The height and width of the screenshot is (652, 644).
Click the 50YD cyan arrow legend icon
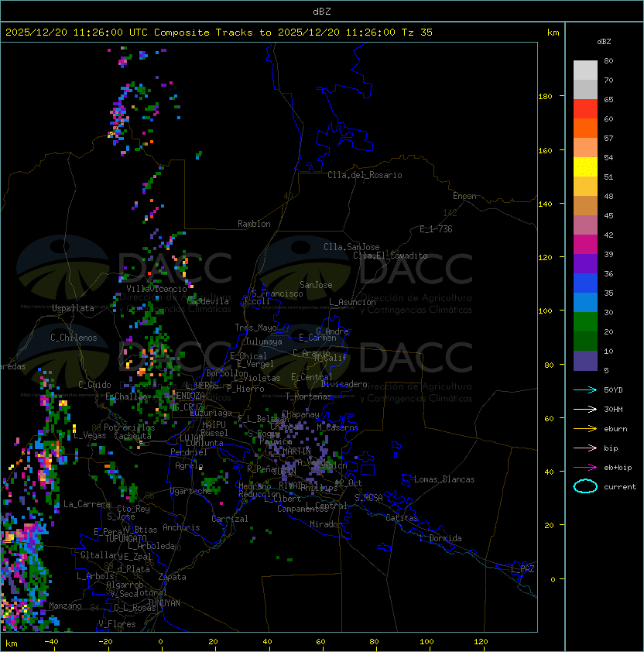click(585, 389)
